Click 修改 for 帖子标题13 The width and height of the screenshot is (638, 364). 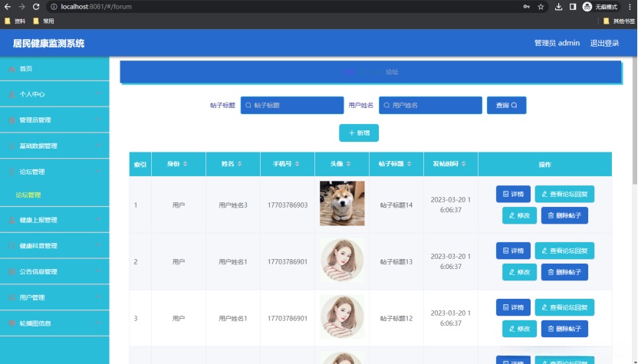pos(519,272)
